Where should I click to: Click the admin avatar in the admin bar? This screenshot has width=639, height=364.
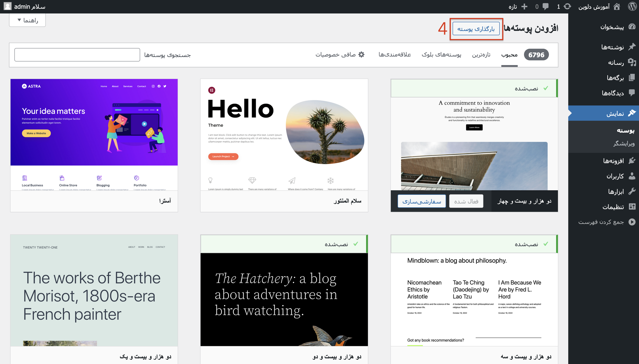click(x=7, y=7)
